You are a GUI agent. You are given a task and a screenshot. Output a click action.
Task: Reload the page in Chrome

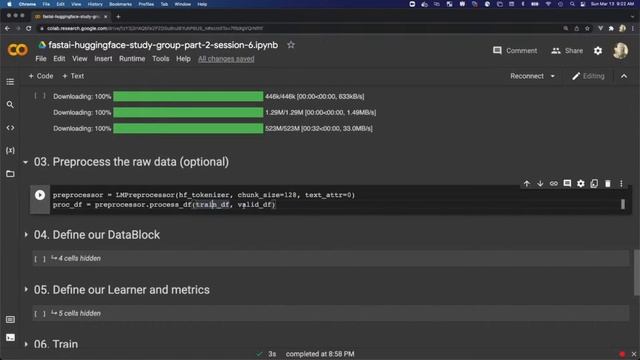point(28,28)
